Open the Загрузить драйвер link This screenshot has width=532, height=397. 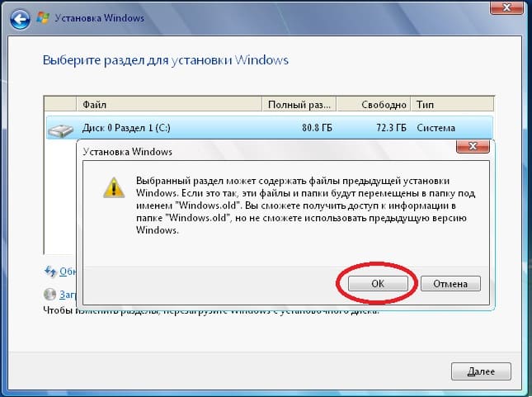tap(66, 294)
